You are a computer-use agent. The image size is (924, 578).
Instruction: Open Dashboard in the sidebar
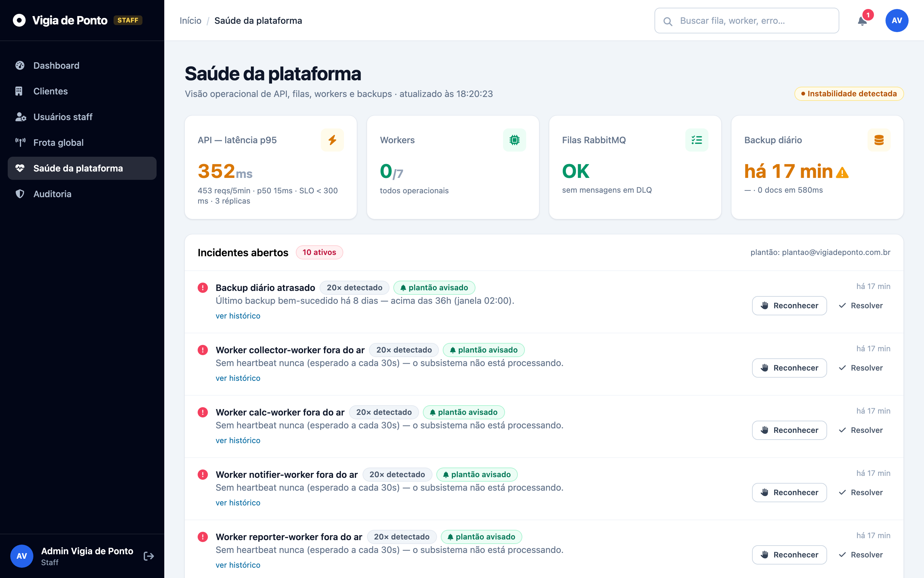point(82,66)
